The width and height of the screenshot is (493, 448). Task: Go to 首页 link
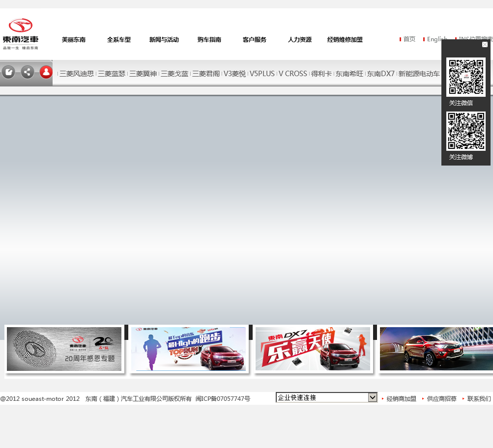click(x=409, y=39)
